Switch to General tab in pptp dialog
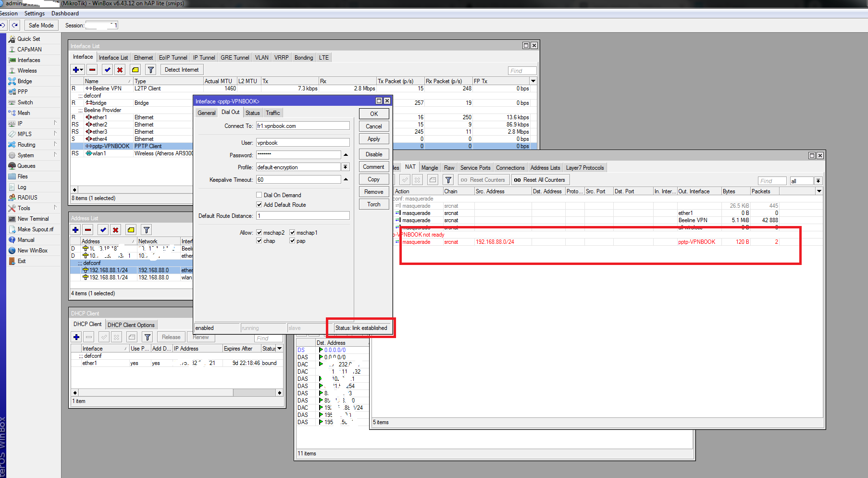Viewport: 868px width, 478px height. pyautogui.click(x=207, y=113)
